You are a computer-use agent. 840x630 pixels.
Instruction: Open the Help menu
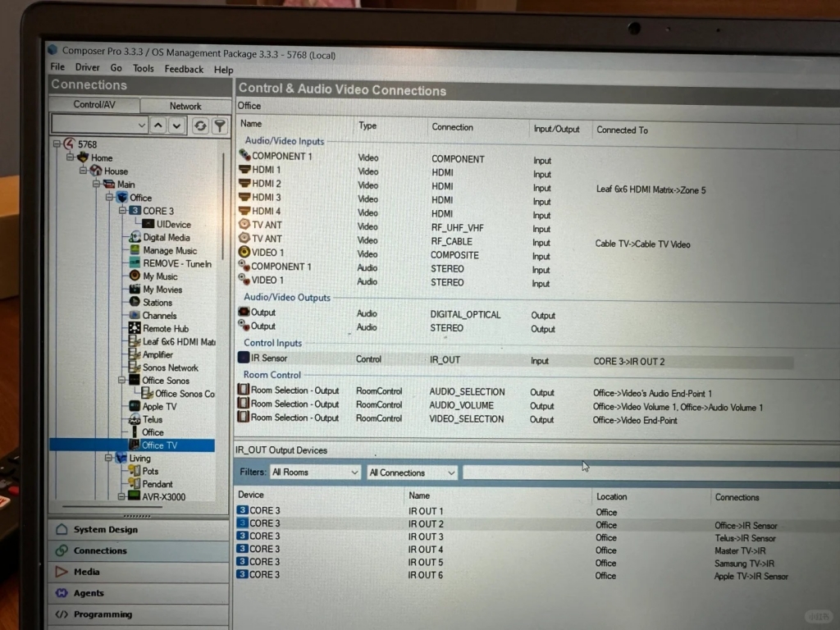coord(223,70)
